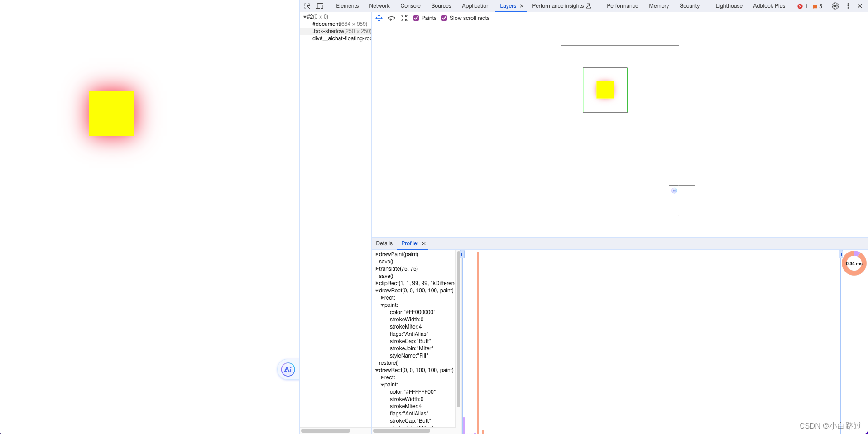Select the #document layer row

click(336, 24)
